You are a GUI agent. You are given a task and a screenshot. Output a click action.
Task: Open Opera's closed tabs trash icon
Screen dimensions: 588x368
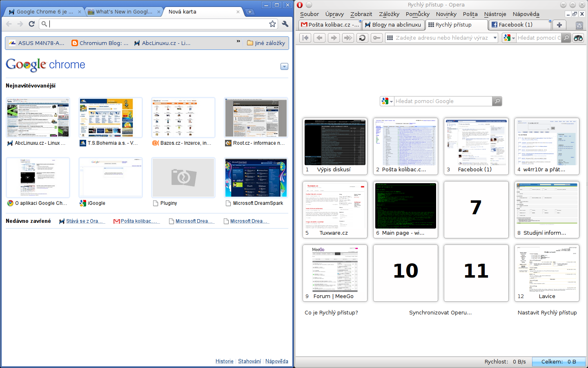579,25
